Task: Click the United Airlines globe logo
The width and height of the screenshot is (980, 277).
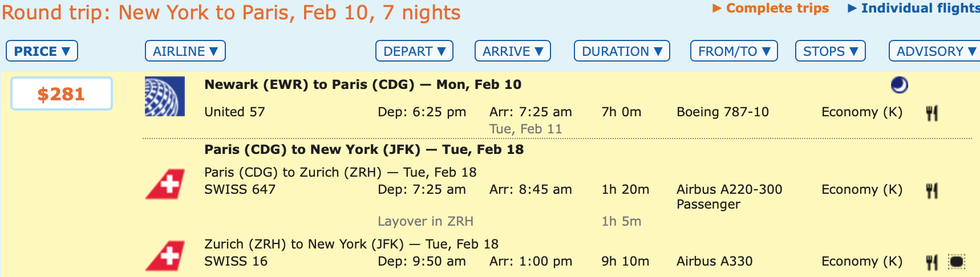Action: (164, 96)
